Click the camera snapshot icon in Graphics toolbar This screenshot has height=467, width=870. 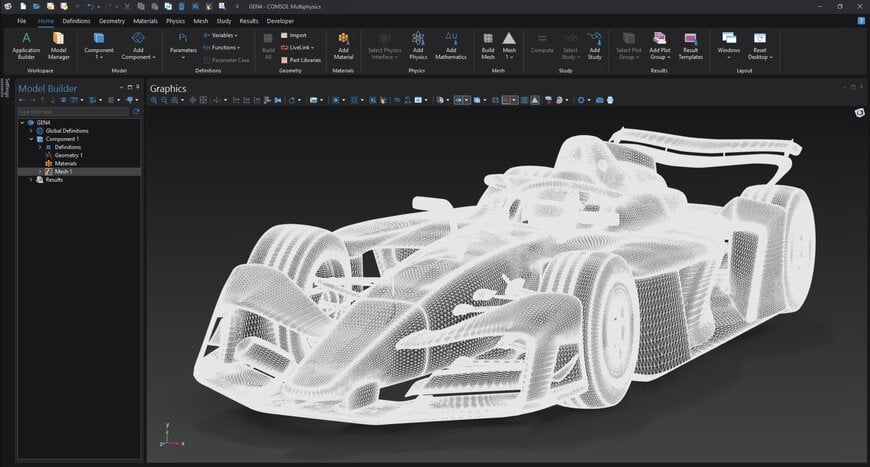[x=599, y=100]
